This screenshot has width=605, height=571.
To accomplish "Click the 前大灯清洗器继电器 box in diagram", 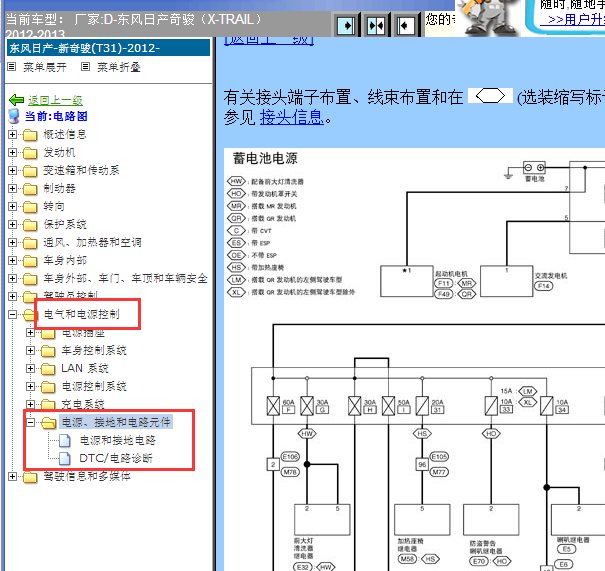I will click(x=322, y=520).
